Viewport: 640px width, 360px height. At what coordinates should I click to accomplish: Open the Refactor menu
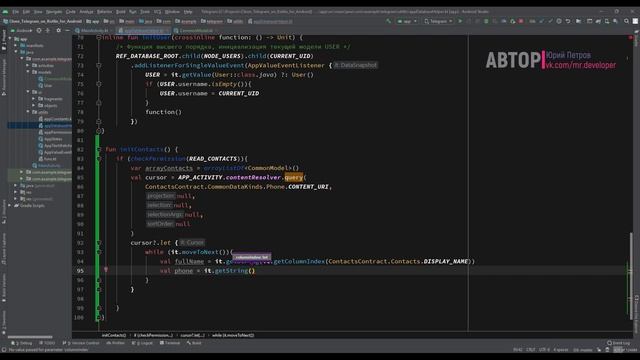pyautogui.click(x=104, y=12)
